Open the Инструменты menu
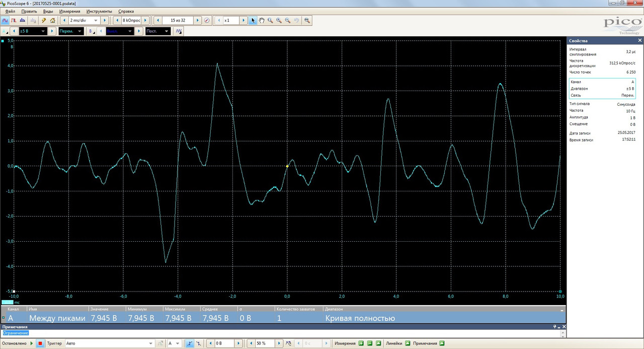Viewport: 644px width, 349px height. tap(99, 11)
